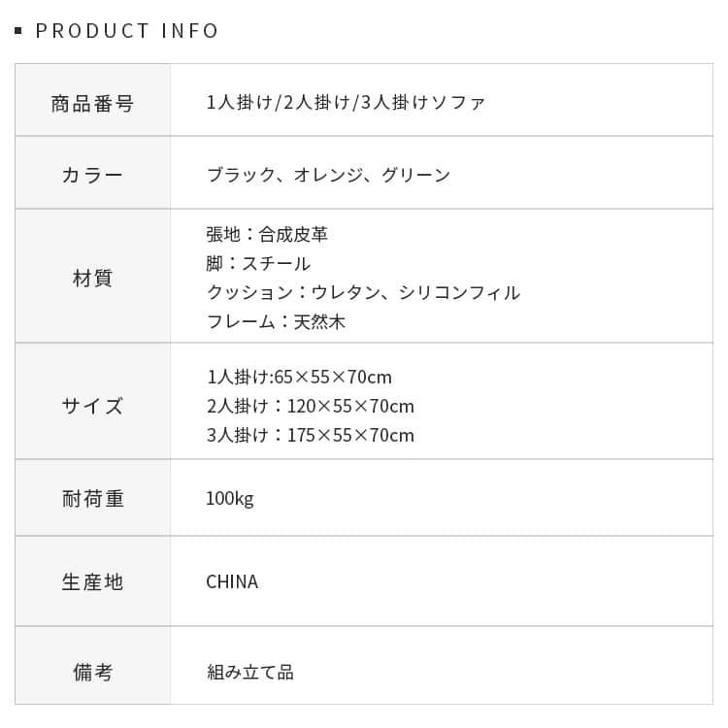Select the 商品番号 row label
728x728 pixels.
point(92,104)
